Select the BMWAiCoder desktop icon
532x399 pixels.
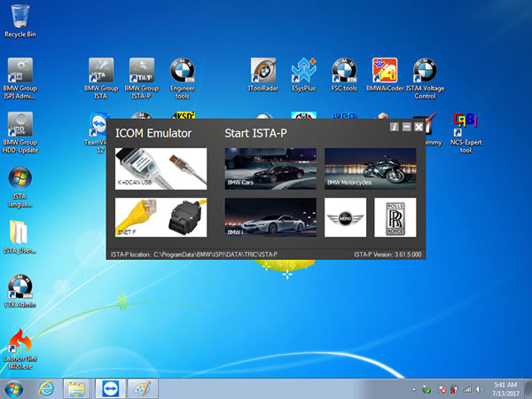tap(385, 74)
